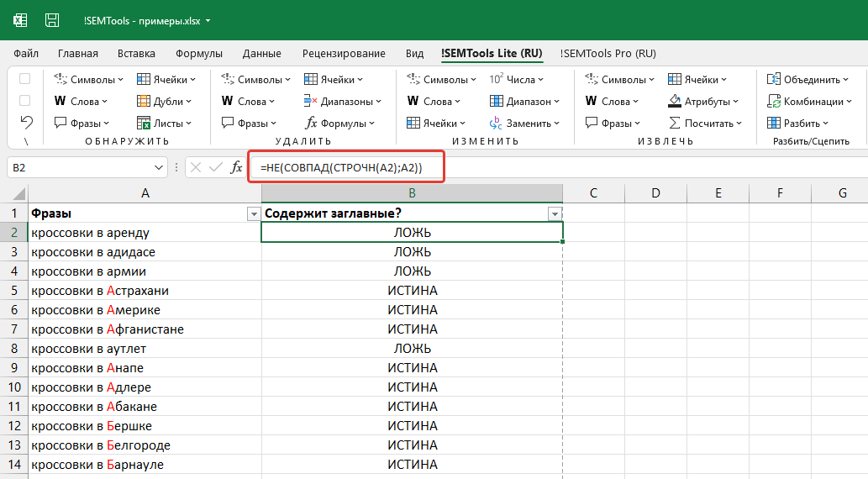Open the Листы dropdown
Image resolution: width=868 pixels, height=479 pixels.
click(164, 123)
